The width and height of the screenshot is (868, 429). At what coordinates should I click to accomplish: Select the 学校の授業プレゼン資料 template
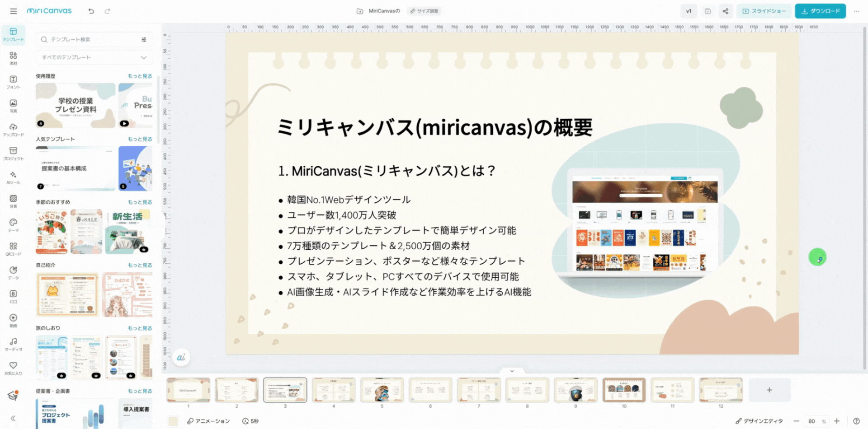coord(75,105)
